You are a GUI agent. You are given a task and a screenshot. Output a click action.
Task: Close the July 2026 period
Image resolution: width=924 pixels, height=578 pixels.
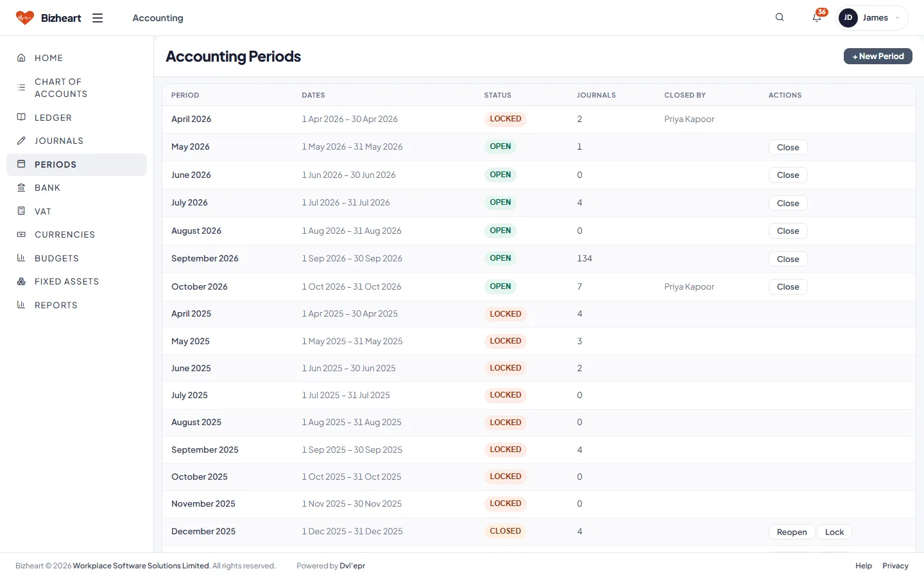[788, 203]
